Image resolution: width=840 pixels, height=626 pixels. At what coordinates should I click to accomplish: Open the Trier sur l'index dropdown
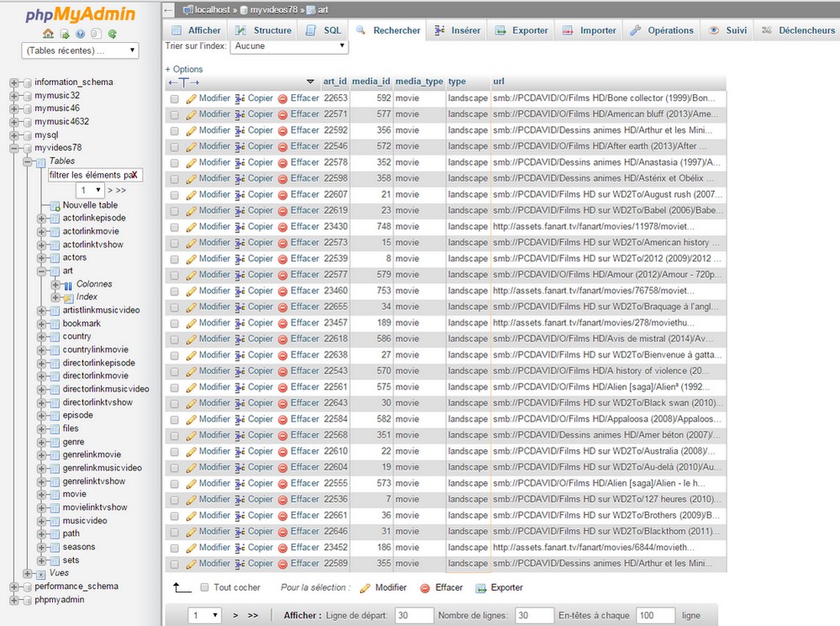(x=288, y=46)
